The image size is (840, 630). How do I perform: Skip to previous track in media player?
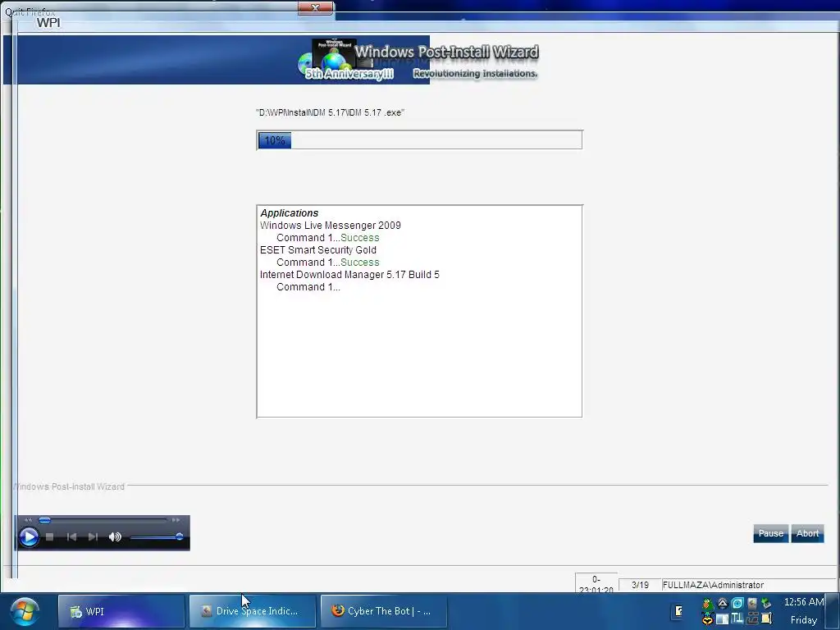[71, 536]
